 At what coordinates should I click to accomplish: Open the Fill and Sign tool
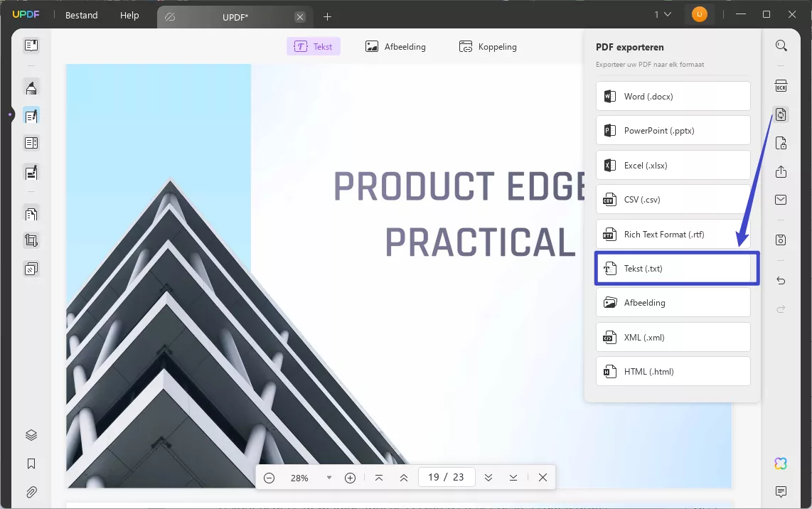pos(31,173)
